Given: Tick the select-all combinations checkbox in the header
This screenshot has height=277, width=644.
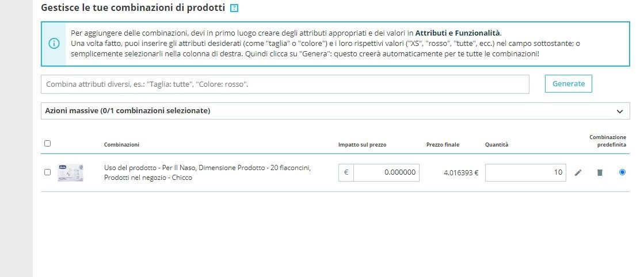Looking at the screenshot, I should tap(47, 144).
